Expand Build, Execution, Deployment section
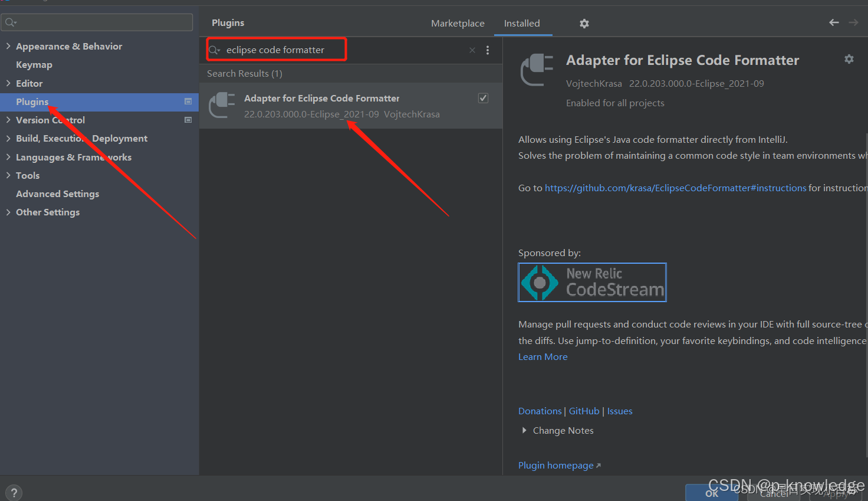Screen dimensions: 868x501 pos(8,138)
